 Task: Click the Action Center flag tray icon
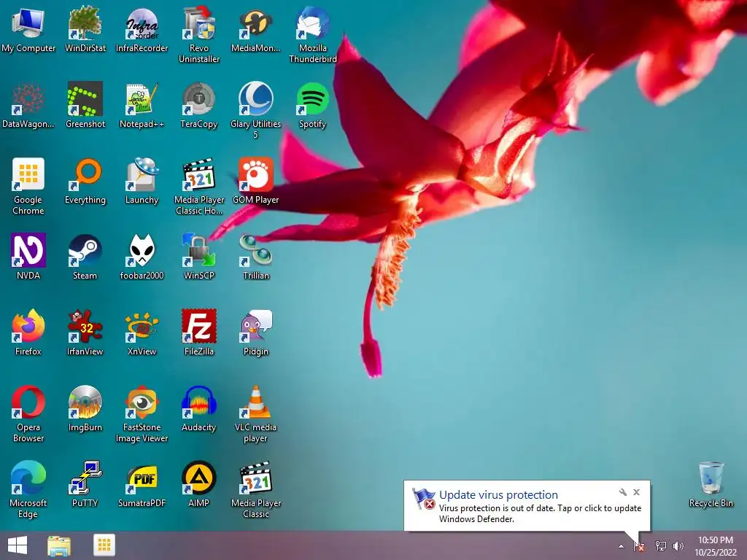point(639,546)
